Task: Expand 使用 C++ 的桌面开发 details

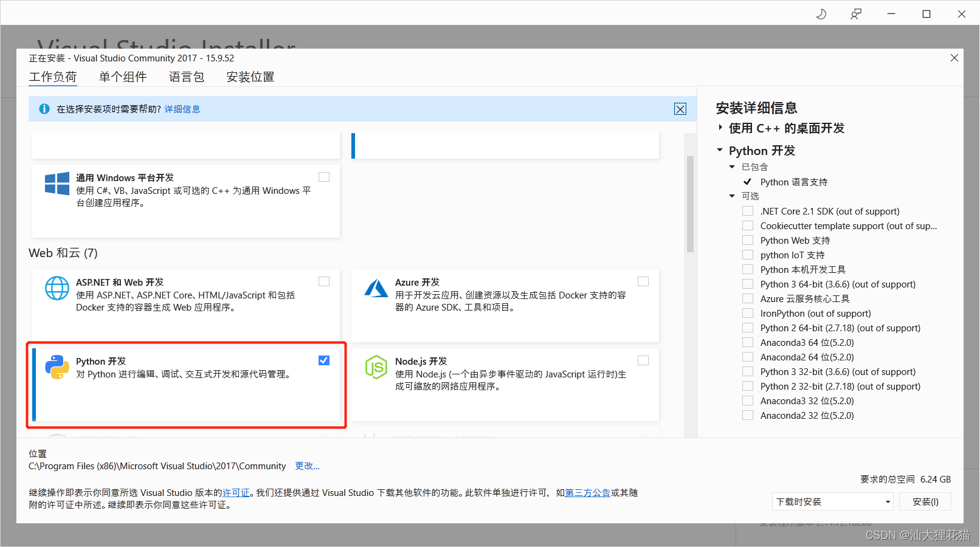Action: tap(720, 128)
